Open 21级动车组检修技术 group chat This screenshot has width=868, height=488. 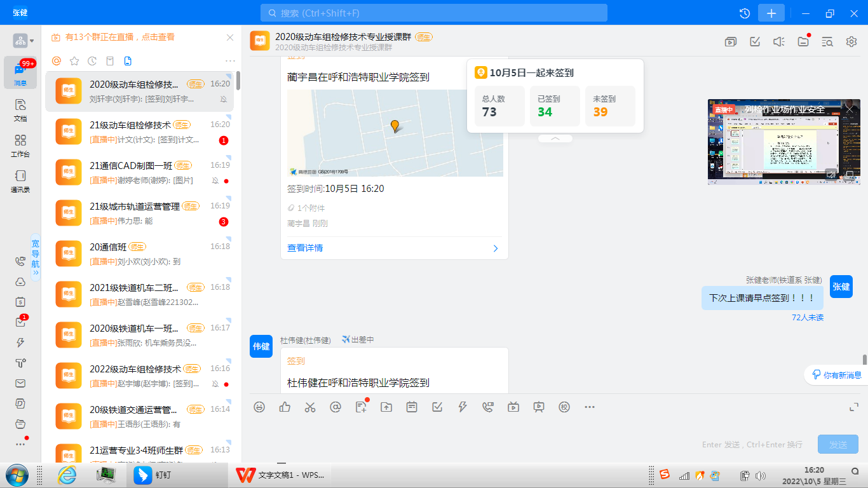[138, 132]
